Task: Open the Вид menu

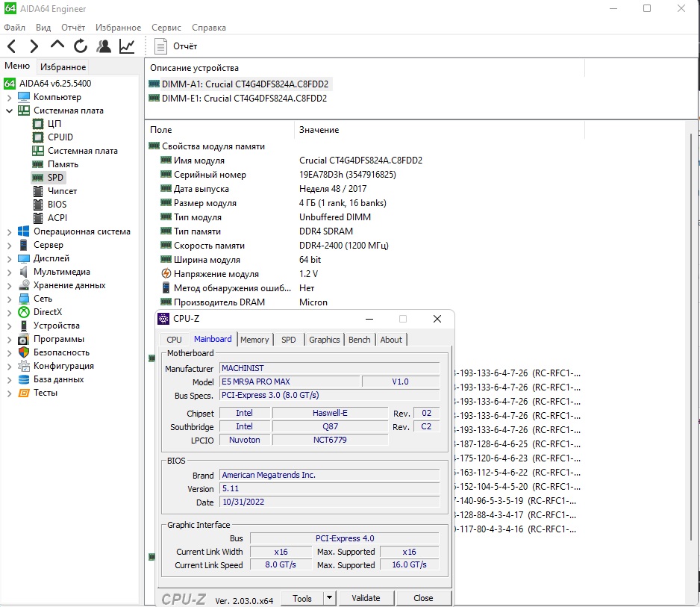Action: coord(43,27)
